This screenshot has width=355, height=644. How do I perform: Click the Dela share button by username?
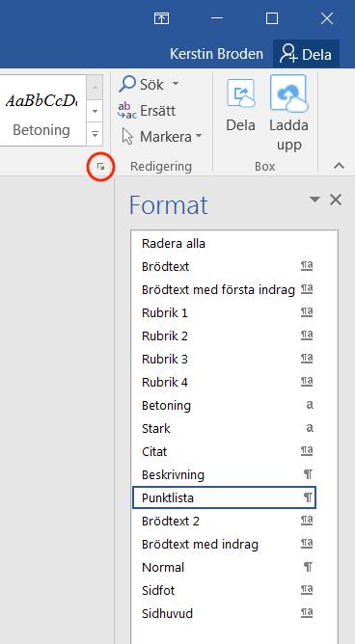(x=306, y=54)
